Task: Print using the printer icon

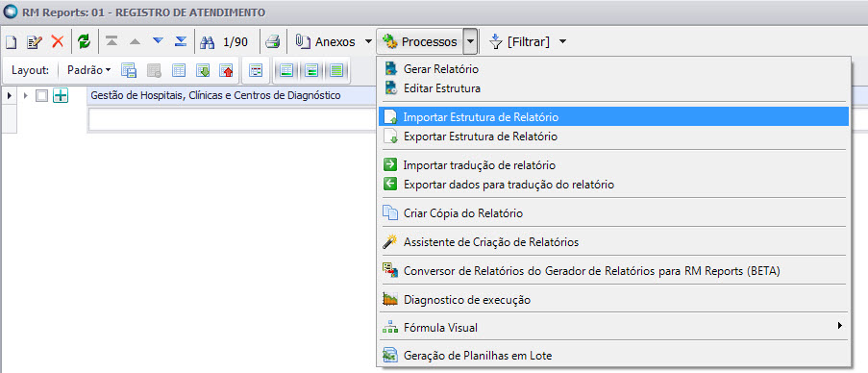Action: click(273, 42)
